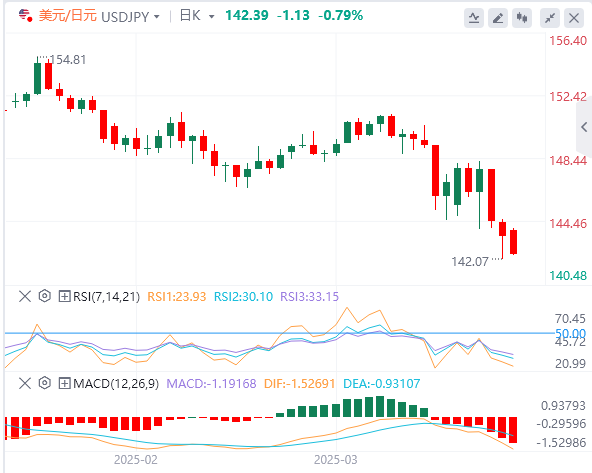
Task: Select the pencil drawing tool
Action: click(x=498, y=18)
